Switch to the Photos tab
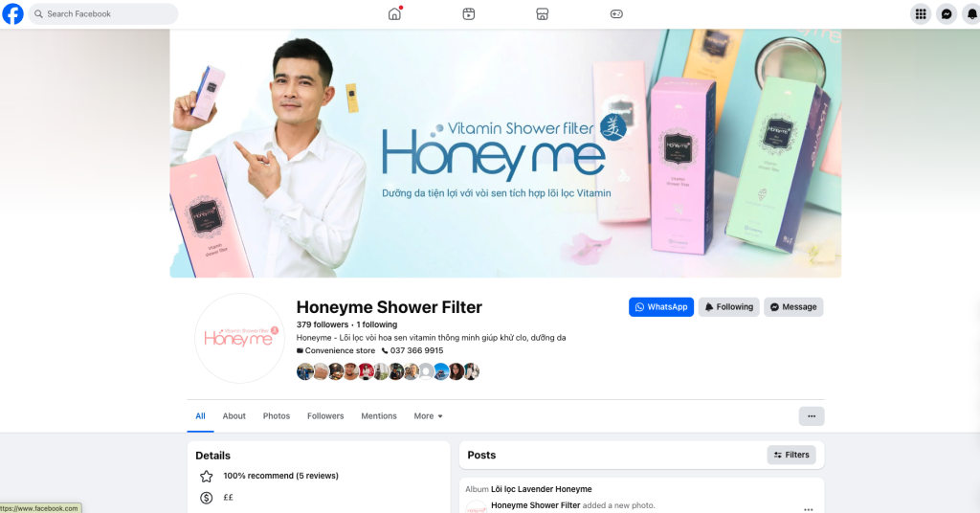 pos(277,416)
